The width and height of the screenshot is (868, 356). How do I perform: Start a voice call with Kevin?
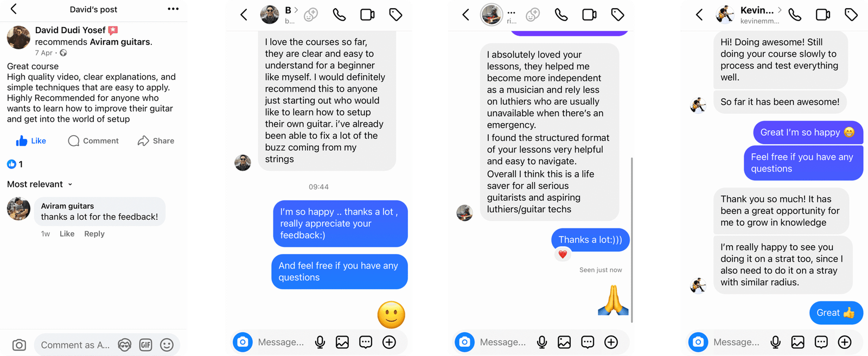pyautogui.click(x=795, y=15)
